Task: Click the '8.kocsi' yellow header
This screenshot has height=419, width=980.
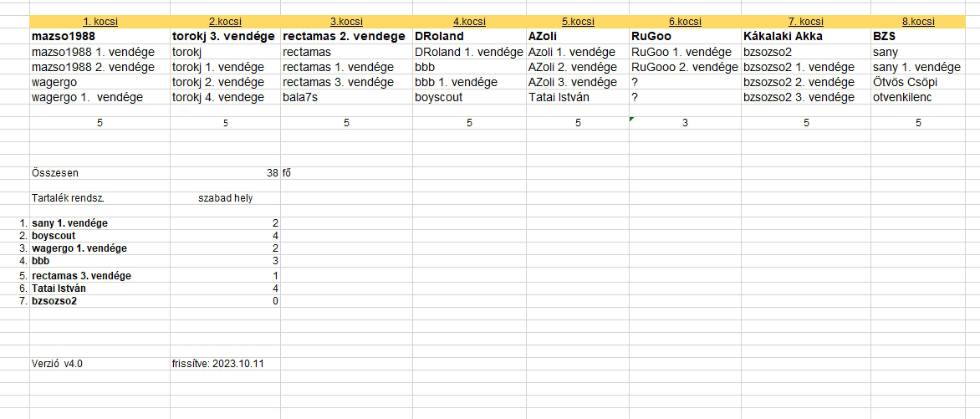Action: [918, 22]
